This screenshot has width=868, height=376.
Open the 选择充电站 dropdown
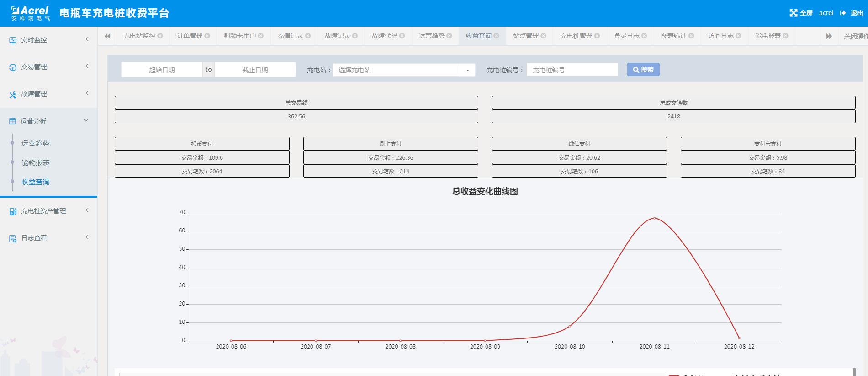(x=467, y=70)
